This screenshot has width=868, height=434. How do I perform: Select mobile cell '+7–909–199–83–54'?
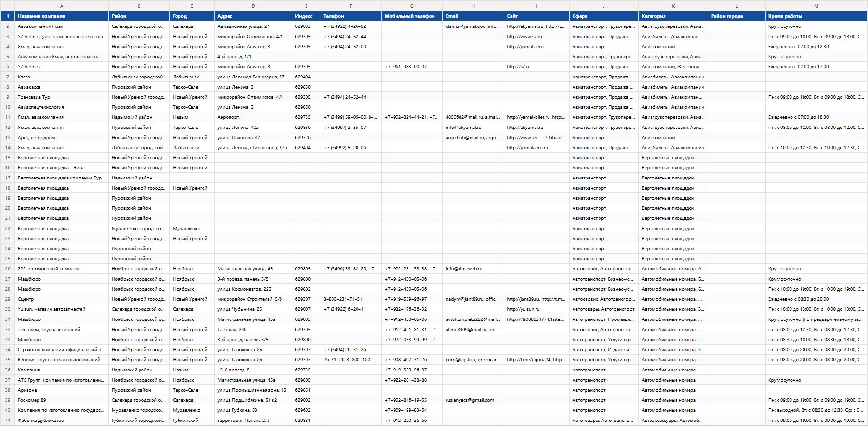(412, 410)
